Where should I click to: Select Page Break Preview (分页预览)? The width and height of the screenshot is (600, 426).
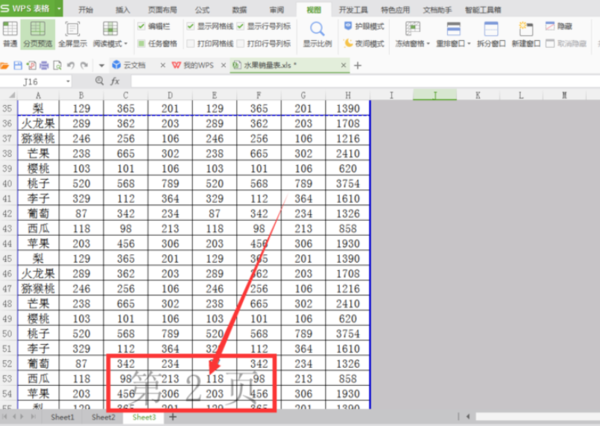coord(38,34)
